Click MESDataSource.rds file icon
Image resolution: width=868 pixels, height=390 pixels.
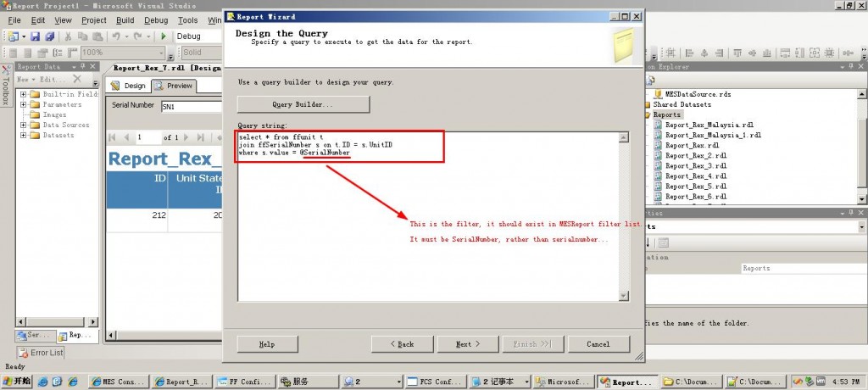(658, 94)
